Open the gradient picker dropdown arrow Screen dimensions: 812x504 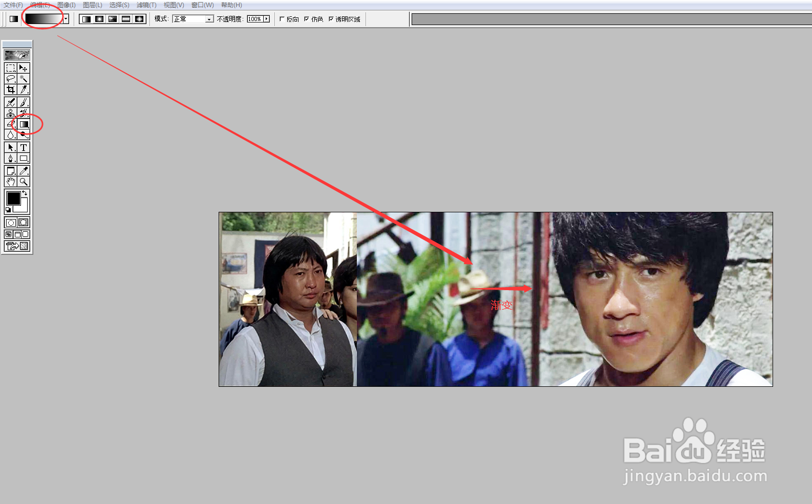pos(66,19)
